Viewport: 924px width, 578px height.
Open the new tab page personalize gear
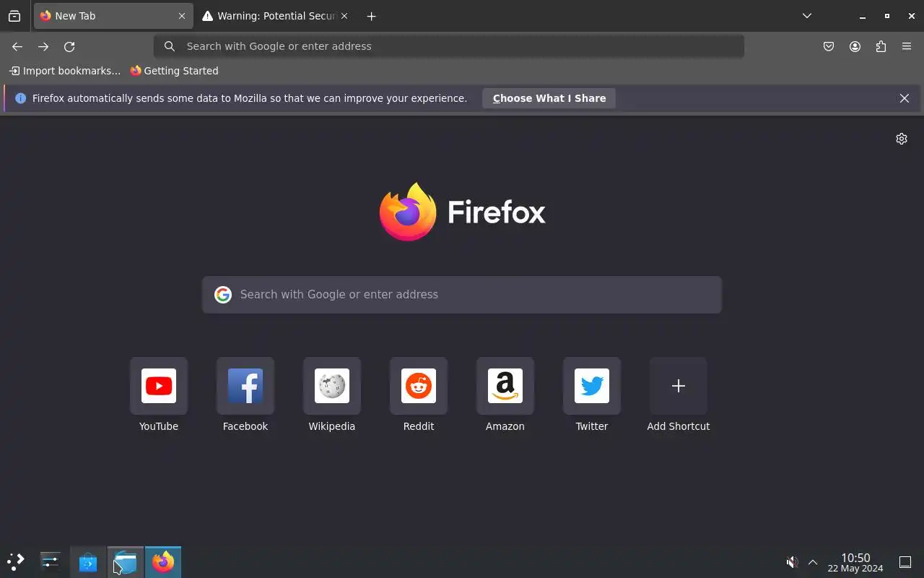click(902, 139)
